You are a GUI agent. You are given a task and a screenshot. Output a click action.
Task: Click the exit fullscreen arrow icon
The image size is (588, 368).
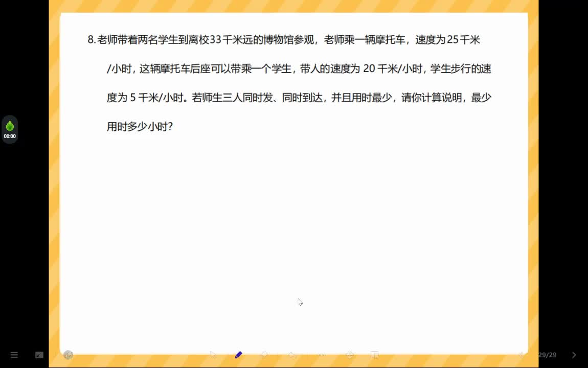click(39, 355)
